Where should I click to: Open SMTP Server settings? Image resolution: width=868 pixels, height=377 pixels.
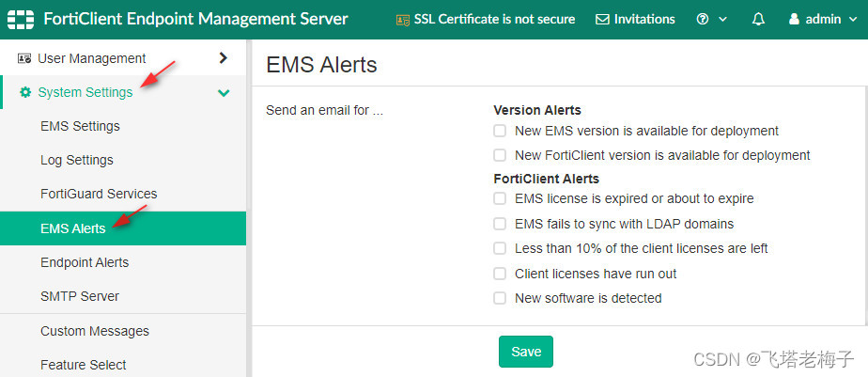tap(123, 296)
